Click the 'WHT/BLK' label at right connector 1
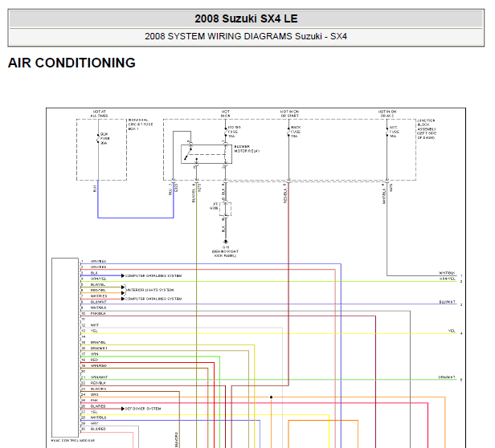This screenshot has width=495, height=448. [447, 273]
